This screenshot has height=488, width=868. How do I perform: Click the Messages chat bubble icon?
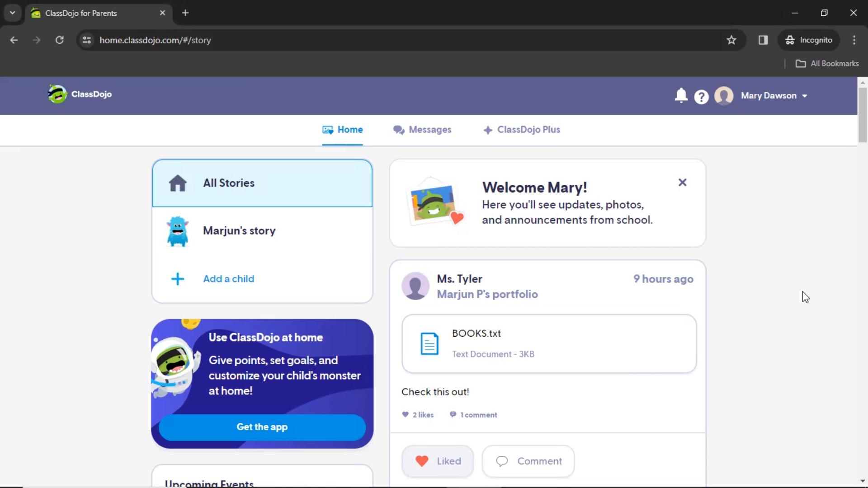pyautogui.click(x=398, y=130)
